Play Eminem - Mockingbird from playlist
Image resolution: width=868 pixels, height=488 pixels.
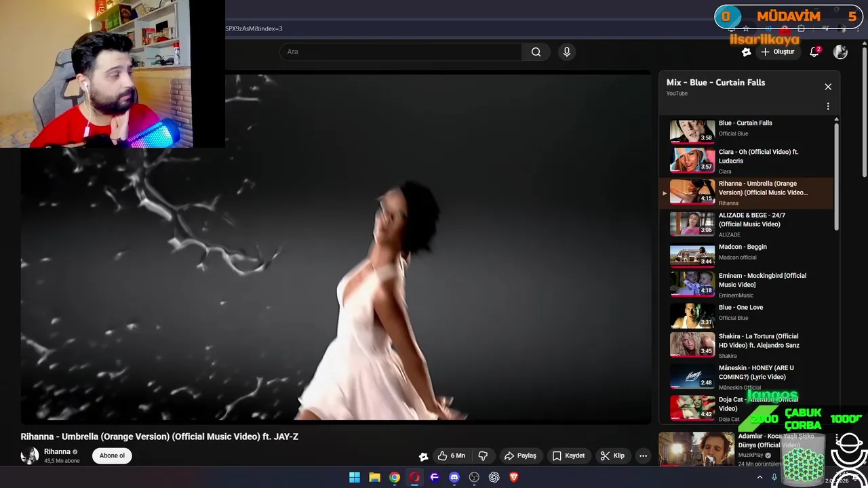click(x=746, y=285)
